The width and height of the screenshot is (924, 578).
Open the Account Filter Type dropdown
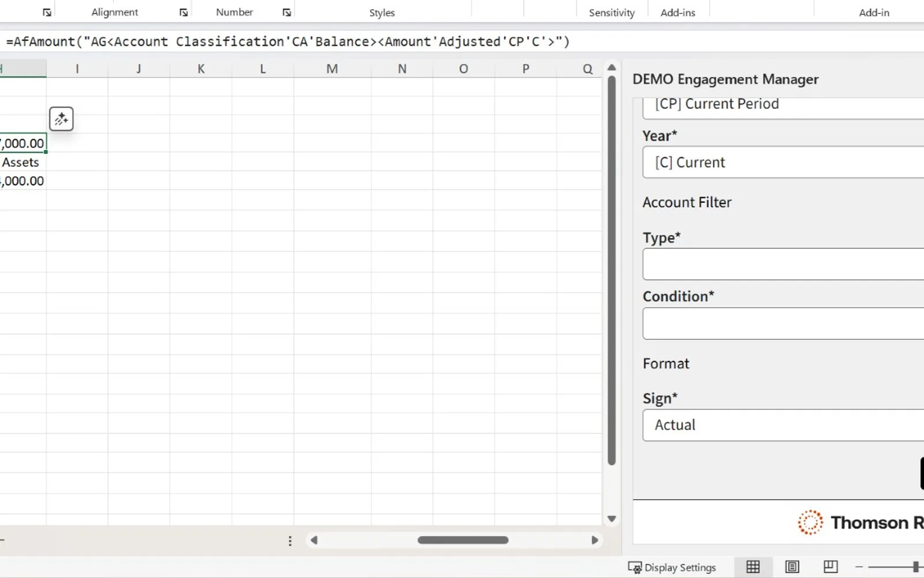783,264
